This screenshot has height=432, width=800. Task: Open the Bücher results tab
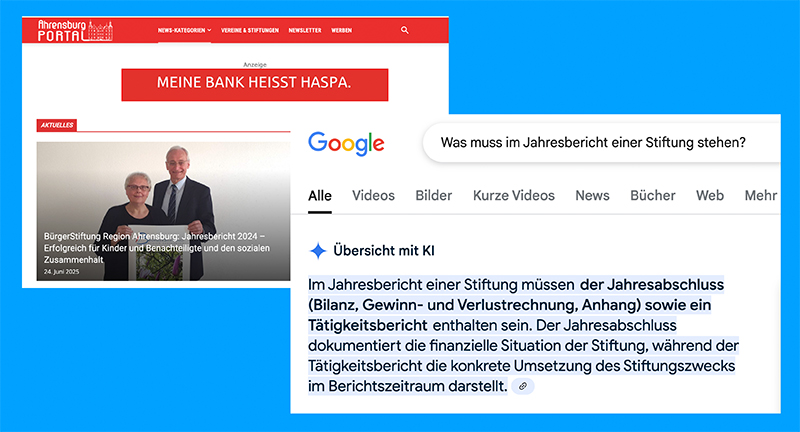coord(653,195)
